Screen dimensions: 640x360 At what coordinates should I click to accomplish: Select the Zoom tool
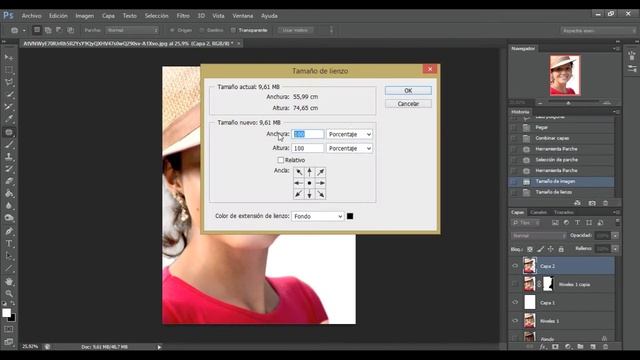[9, 293]
